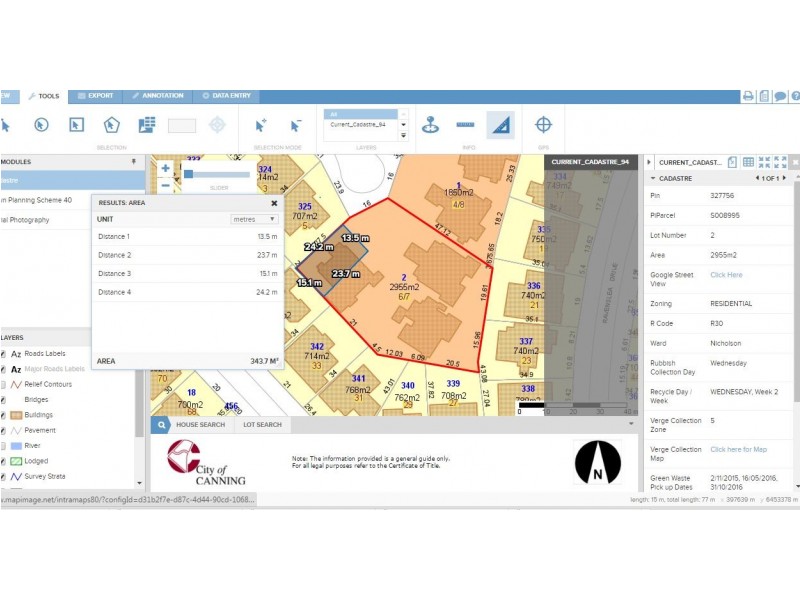Choose the rectangle selection tool

click(77, 125)
